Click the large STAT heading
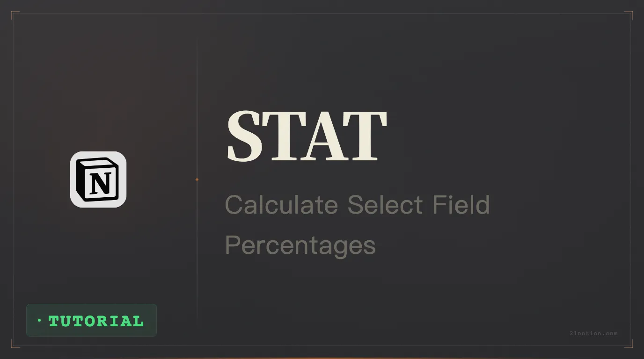Screen dimensions: 644x359 coord(307,136)
